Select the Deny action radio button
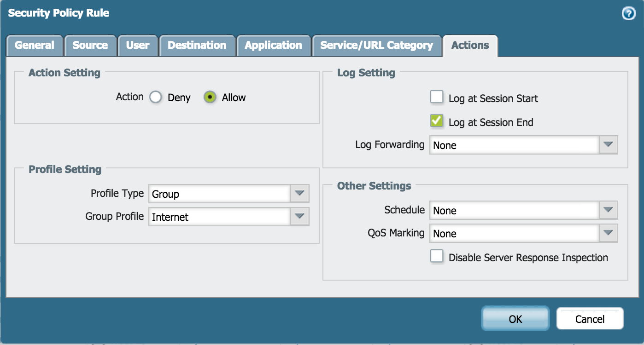The width and height of the screenshot is (644, 345). 156,98
